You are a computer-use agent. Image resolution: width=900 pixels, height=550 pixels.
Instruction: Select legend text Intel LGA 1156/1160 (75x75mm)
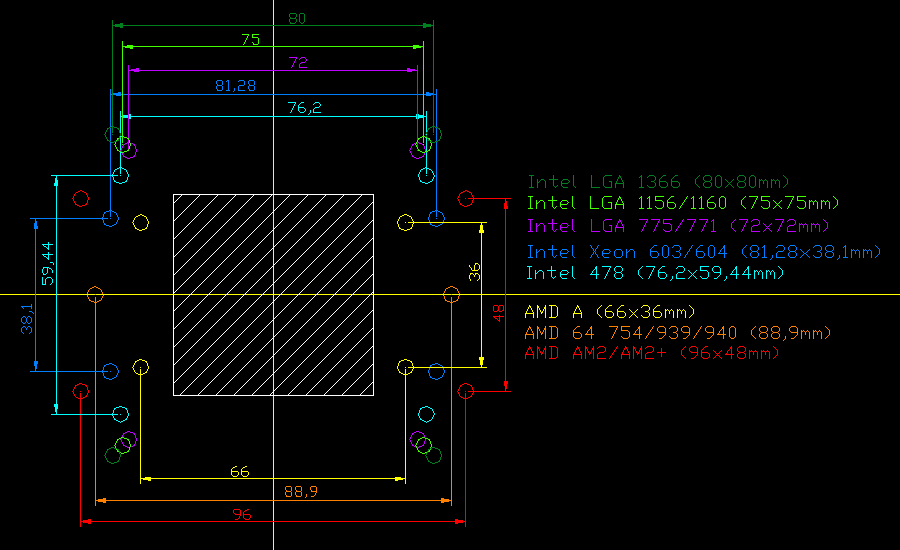pyautogui.click(x=683, y=203)
